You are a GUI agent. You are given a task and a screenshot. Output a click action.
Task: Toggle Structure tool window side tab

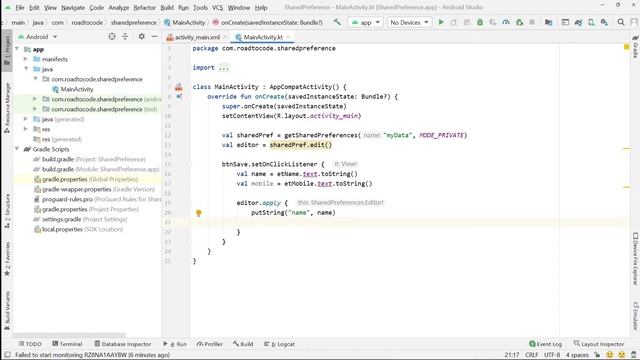[7, 211]
